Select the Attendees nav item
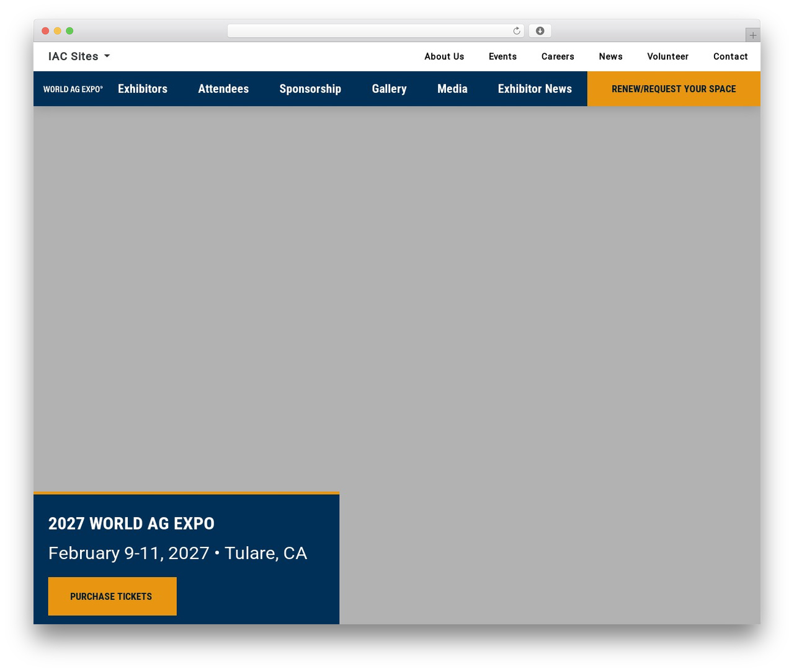 coord(223,89)
